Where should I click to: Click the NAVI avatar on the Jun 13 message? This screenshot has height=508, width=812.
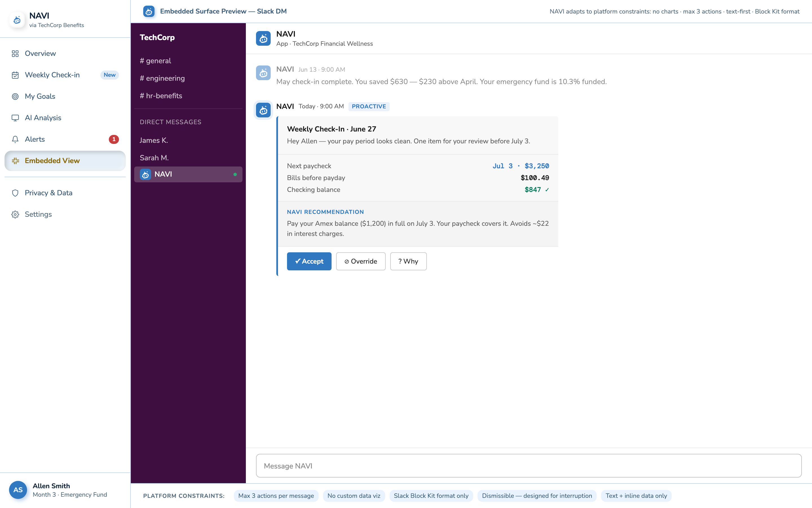[x=263, y=73]
